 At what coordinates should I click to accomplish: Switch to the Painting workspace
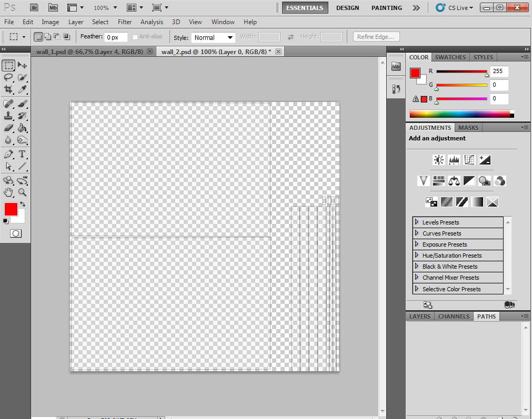[386, 8]
